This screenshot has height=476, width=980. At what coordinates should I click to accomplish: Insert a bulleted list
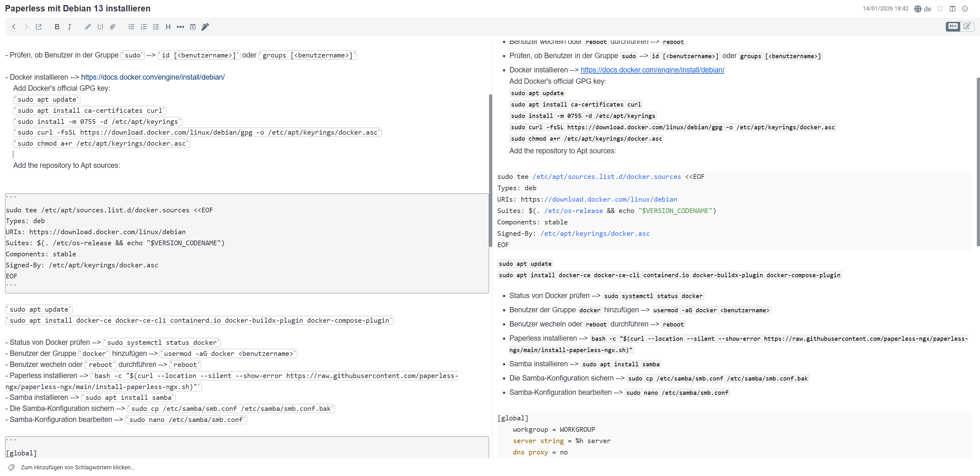(131, 27)
